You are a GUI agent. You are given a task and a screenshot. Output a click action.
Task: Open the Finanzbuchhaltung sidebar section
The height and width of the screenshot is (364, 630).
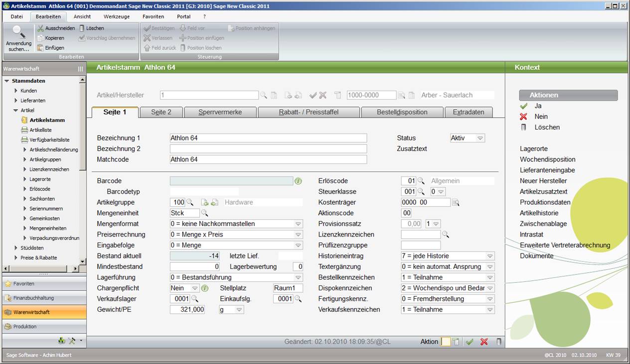click(44, 298)
